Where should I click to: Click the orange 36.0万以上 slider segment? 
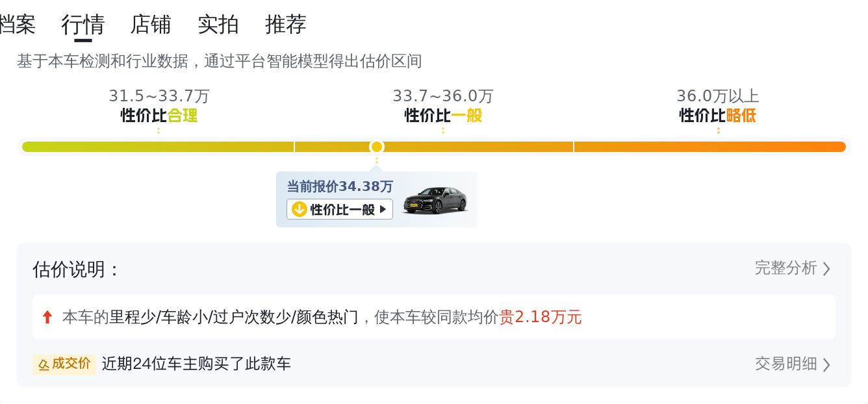[x=709, y=147]
